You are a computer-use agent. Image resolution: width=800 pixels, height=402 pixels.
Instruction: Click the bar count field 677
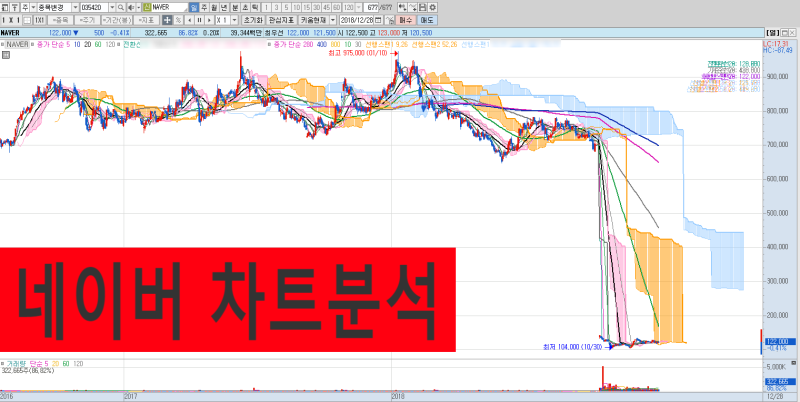click(x=371, y=8)
